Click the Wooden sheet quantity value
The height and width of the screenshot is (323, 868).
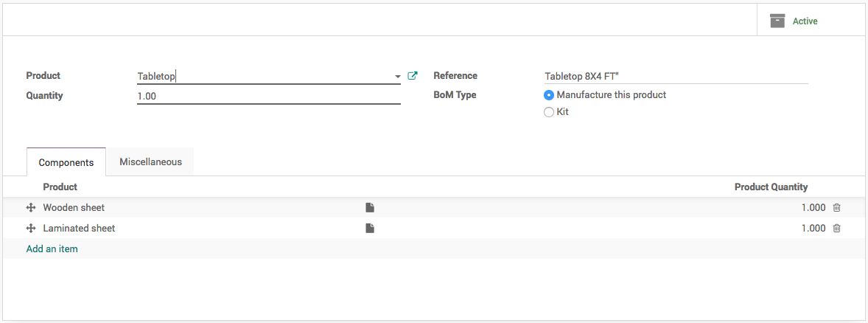click(x=813, y=208)
